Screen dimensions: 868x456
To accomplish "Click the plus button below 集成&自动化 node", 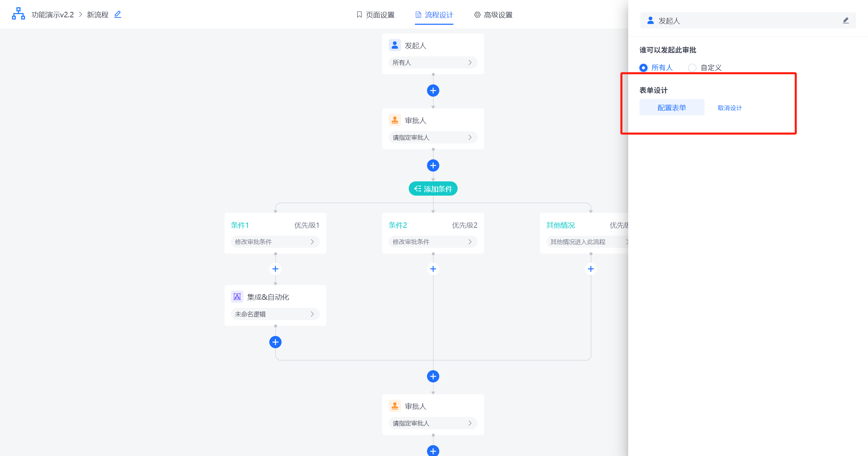I will tap(275, 342).
